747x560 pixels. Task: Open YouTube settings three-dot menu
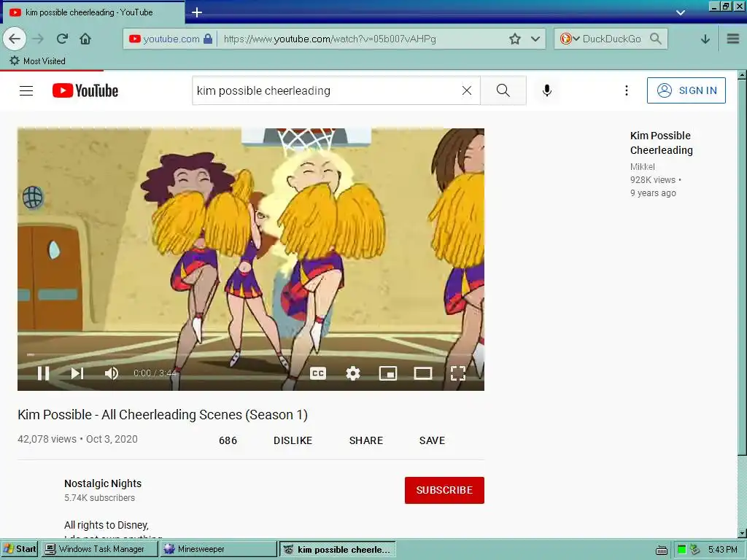pos(627,90)
